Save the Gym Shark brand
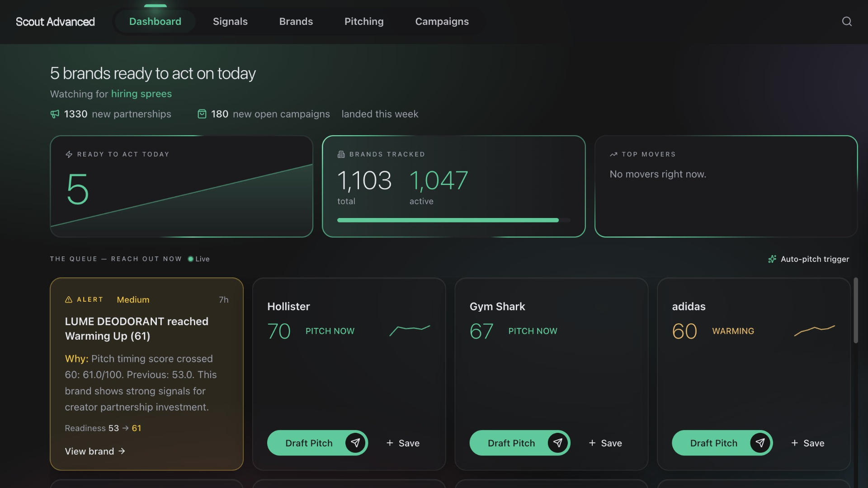Image resolution: width=868 pixels, height=488 pixels. tap(605, 443)
